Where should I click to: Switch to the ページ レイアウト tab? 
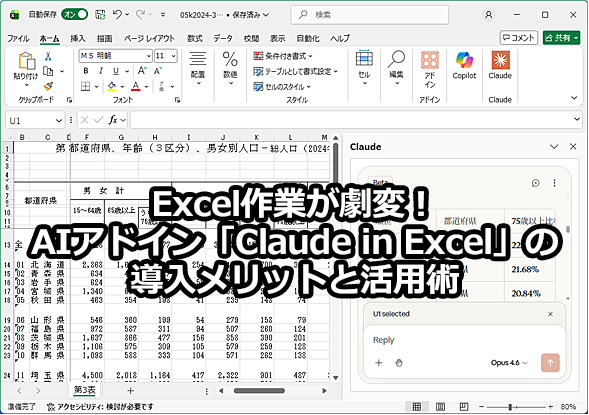(x=149, y=38)
